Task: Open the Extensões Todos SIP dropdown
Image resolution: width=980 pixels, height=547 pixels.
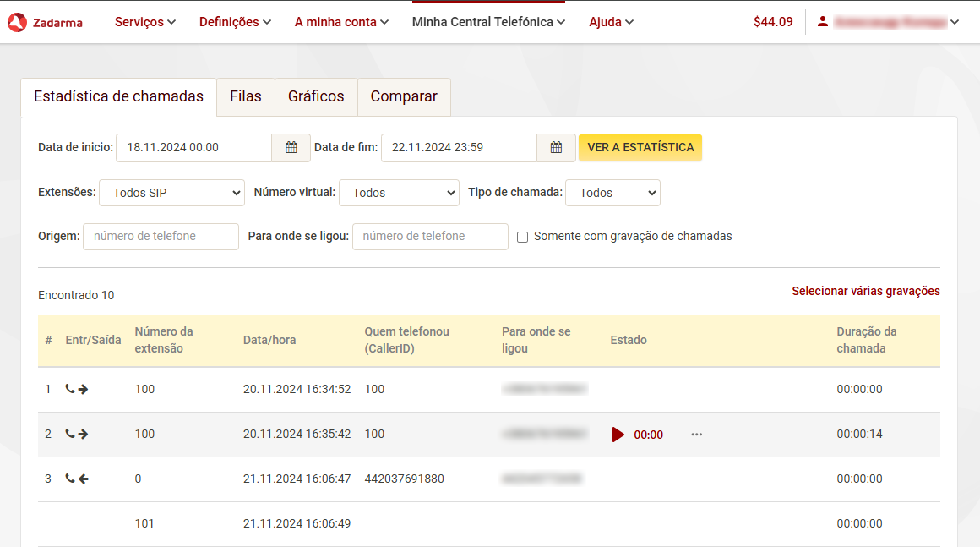Action: pos(171,193)
